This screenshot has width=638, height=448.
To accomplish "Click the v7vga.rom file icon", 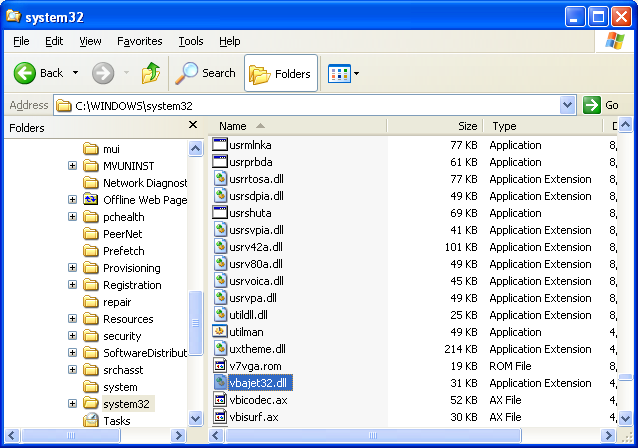I will (220, 366).
